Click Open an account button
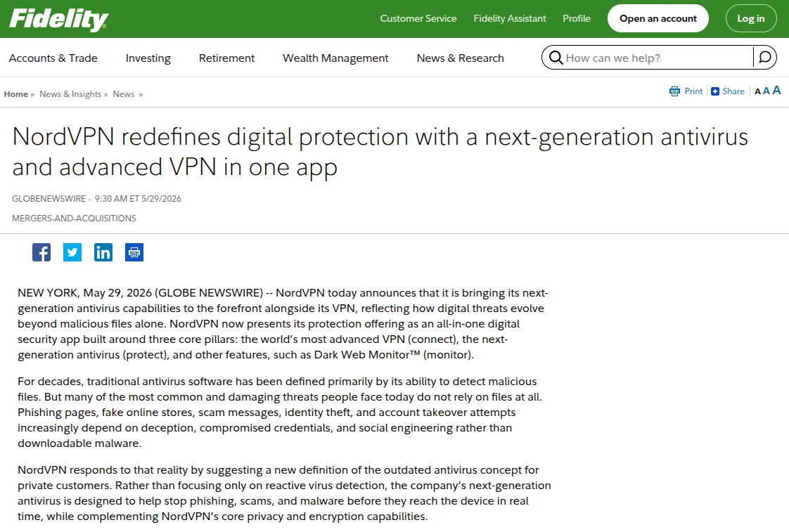 658,18
